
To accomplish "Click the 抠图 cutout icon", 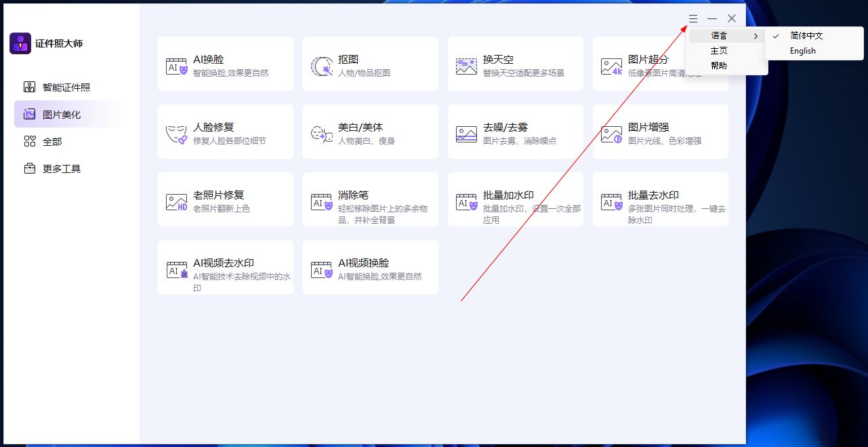I will [322, 66].
